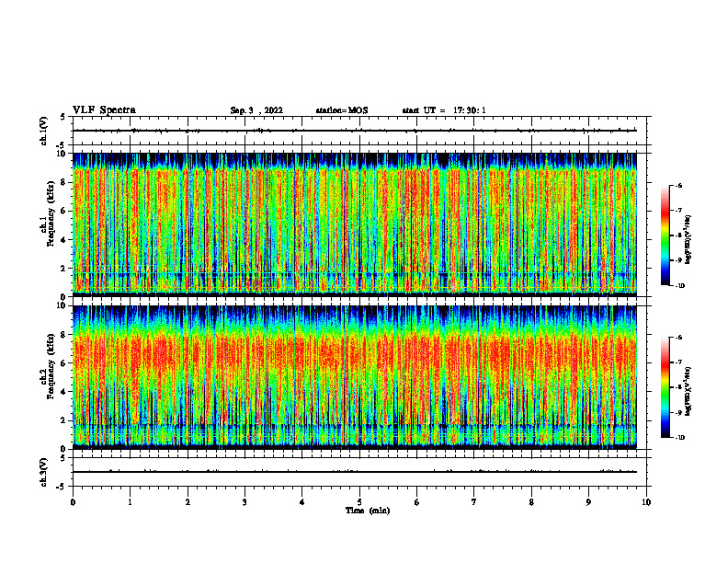
Task: Click the "-7" label on ch.1 color bar
Action: pyautogui.click(x=678, y=211)
